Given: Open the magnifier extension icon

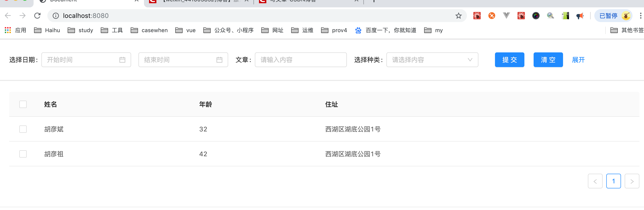Looking at the screenshot, I should coord(550,16).
